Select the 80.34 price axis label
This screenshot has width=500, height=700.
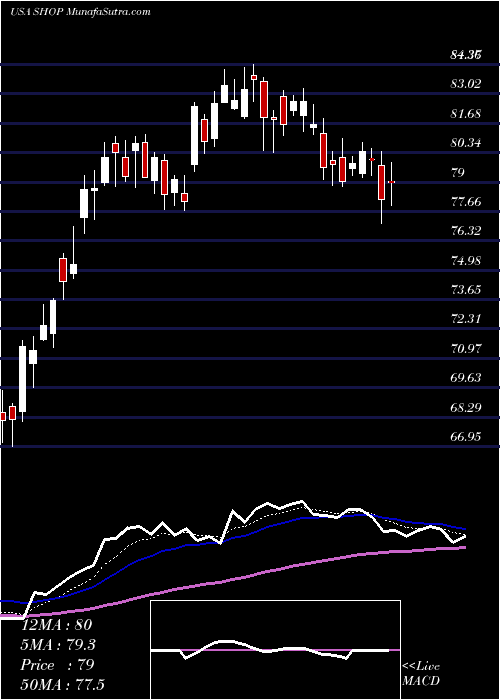point(466,143)
